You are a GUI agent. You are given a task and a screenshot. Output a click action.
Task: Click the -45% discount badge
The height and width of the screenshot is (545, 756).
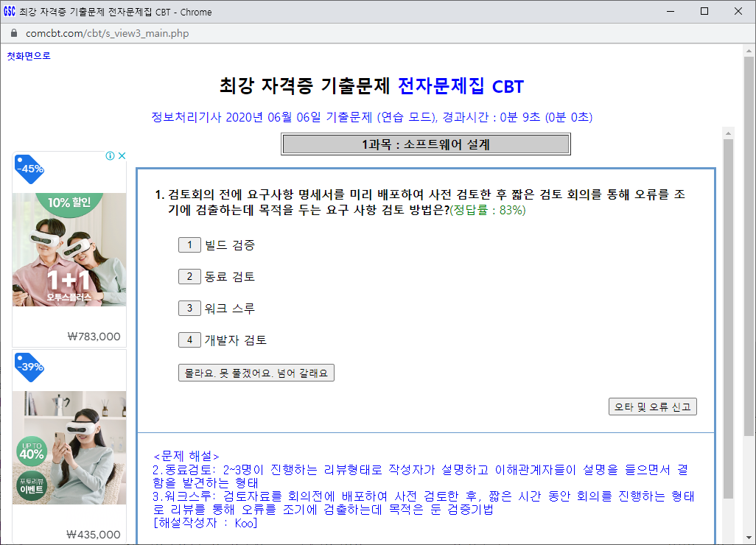coord(29,169)
